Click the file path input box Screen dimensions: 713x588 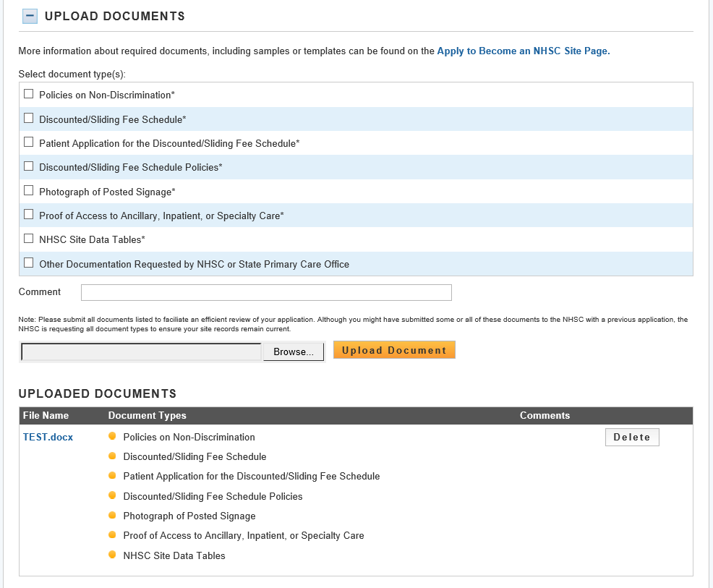pyautogui.click(x=141, y=352)
